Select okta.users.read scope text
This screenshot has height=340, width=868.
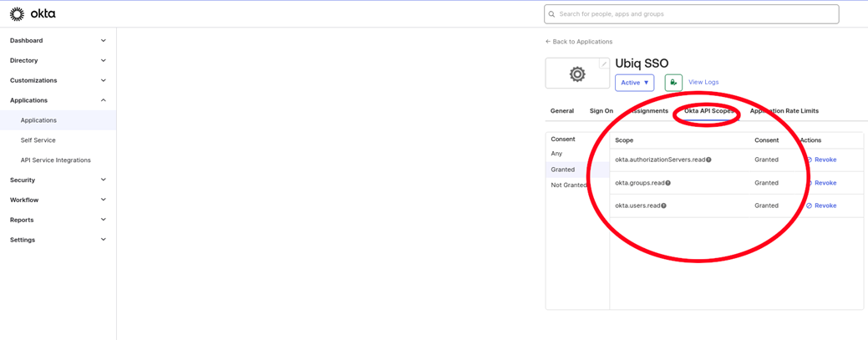click(x=637, y=206)
